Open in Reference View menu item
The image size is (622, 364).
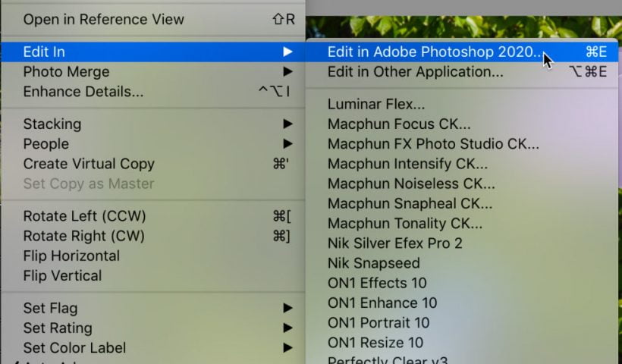(152, 20)
